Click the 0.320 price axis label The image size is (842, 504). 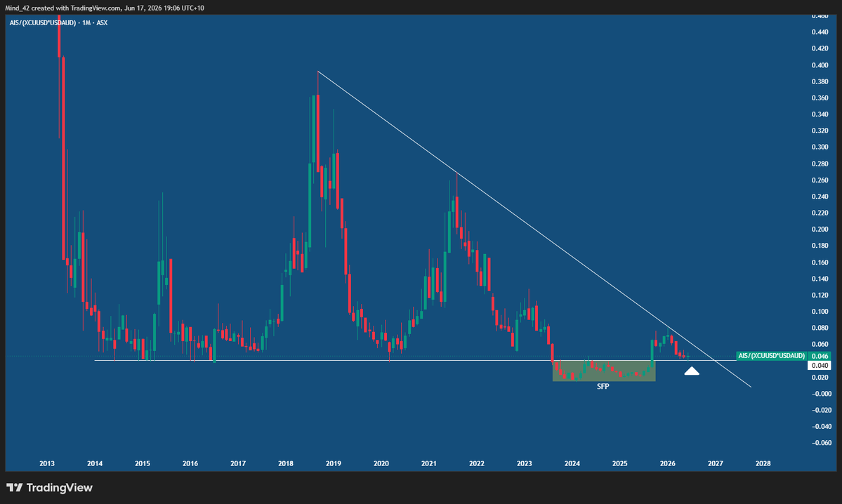point(820,131)
